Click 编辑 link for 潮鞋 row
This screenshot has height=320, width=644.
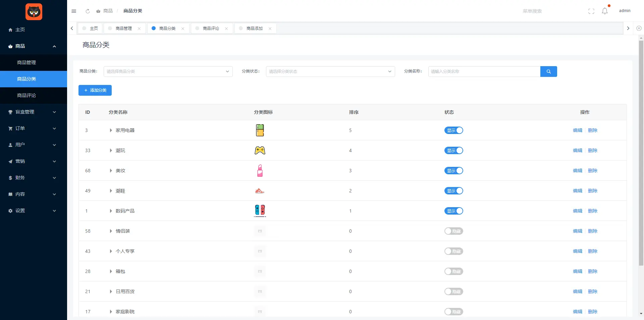tap(577, 191)
